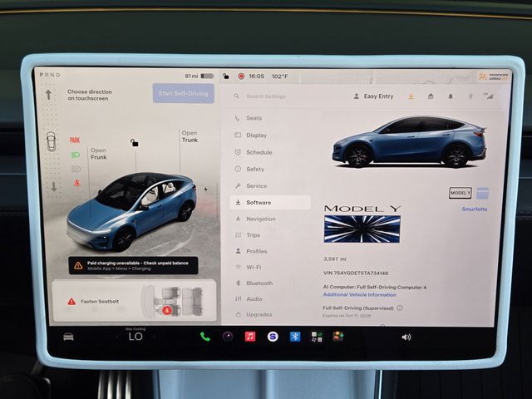Click the 3,597 mi odometer text
The image size is (532, 399).
tap(334, 259)
